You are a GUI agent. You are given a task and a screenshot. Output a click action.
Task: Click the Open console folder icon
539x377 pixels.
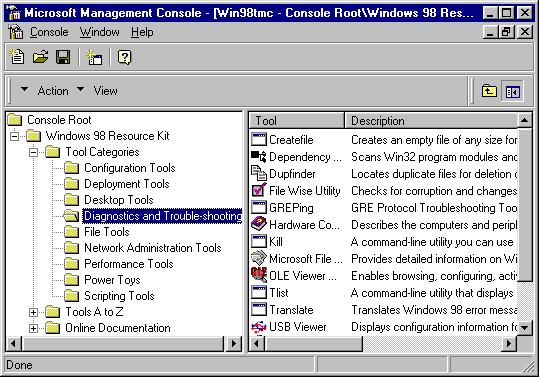tap(40, 57)
